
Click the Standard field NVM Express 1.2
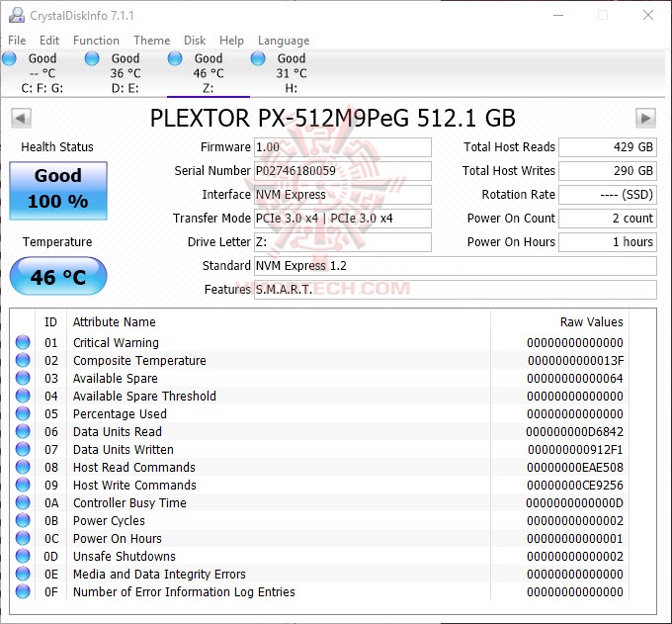coord(456,266)
